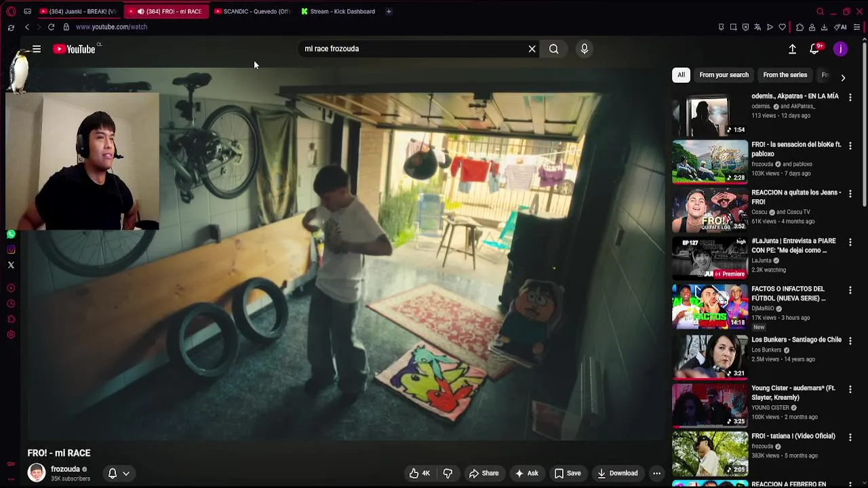This screenshot has height=488, width=868.
Task: Select the From the series chip
Action: point(785,75)
